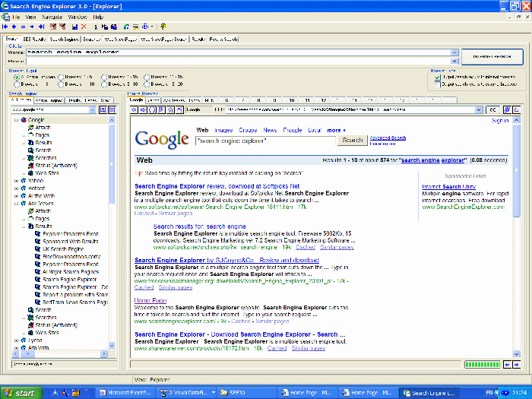The height and width of the screenshot is (399, 532).
Task: Select the Browsers 3 radio button
Action: [x=17, y=84]
